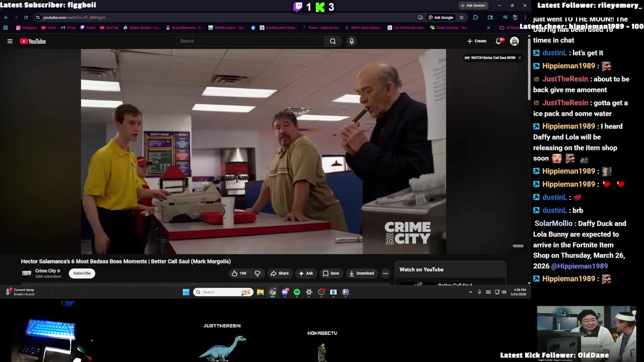Close the Watch Better Call Saul banner
The width and height of the screenshot is (644, 362).
click(x=519, y=58)
